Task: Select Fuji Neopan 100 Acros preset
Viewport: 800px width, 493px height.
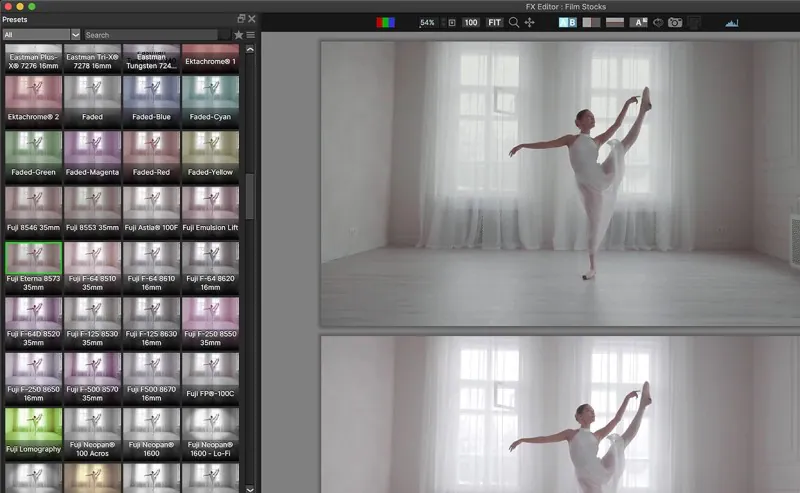Action: pos(92,433)
